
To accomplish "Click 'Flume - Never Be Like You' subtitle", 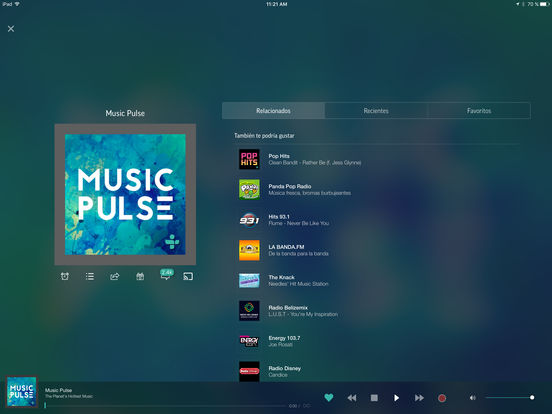I will point(299,223).
